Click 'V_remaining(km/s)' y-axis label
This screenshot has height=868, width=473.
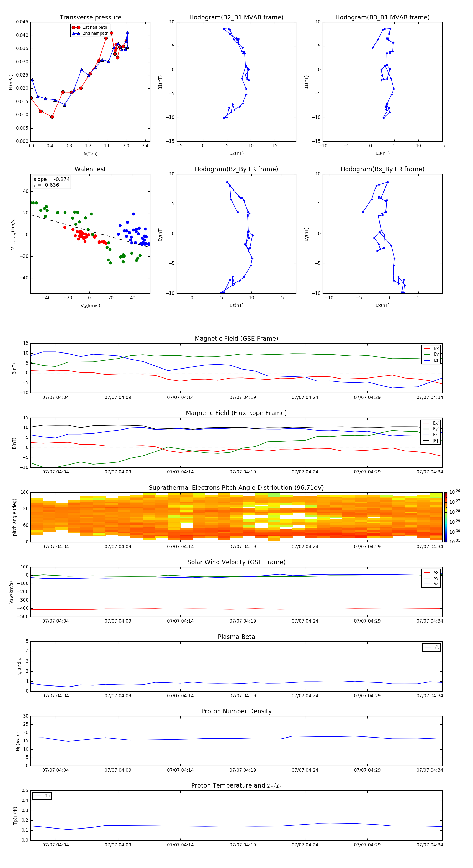[13, 234]
